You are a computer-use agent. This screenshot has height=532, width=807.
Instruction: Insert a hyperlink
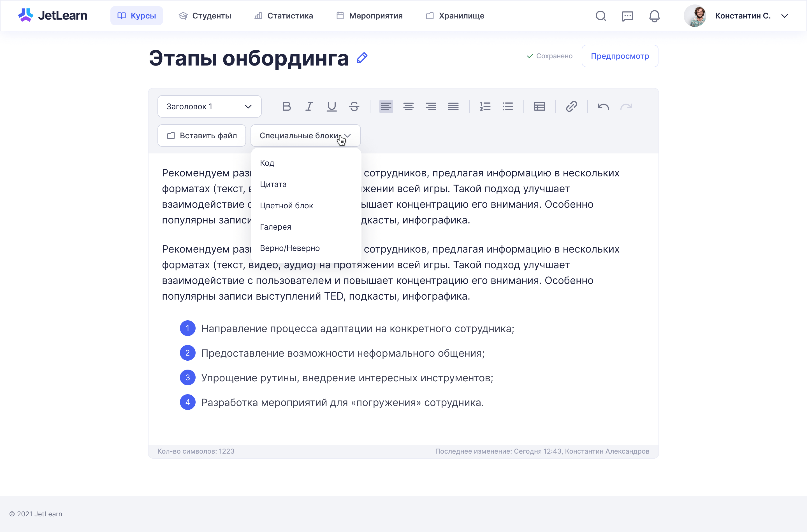click(571, 106)
